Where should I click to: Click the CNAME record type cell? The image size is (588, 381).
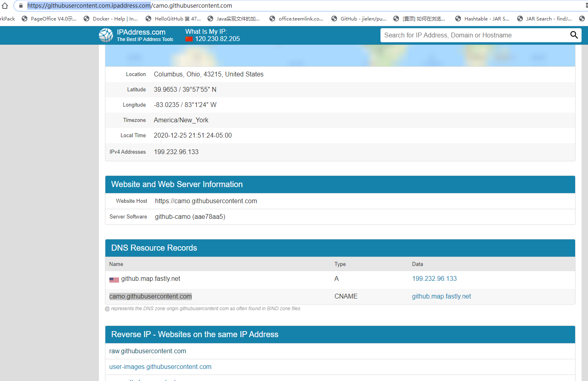[346, 296]
